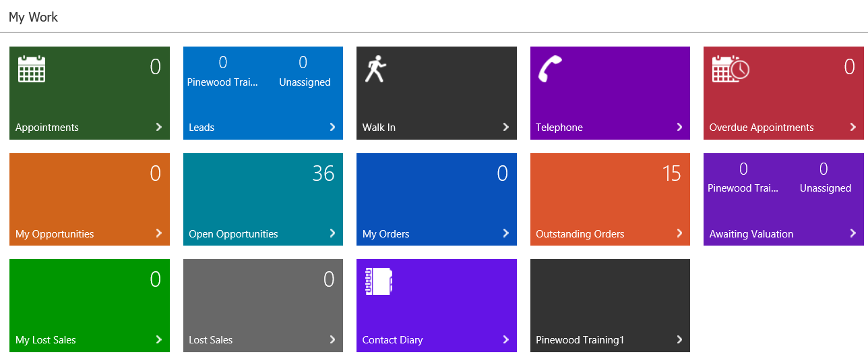The height and width of the screenshot is (363, 868).
Task: Open the Pinewood Training1 tile
Action: click(x=610, y=306)
